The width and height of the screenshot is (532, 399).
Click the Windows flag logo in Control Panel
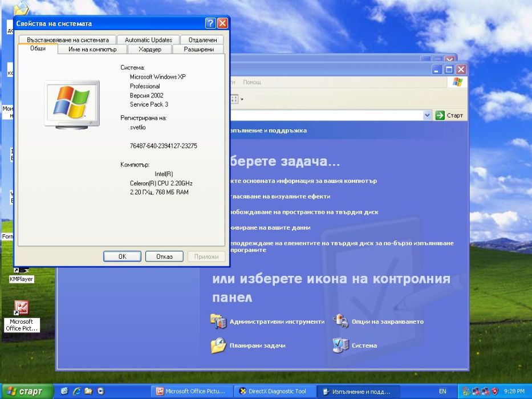pos(457,82)
